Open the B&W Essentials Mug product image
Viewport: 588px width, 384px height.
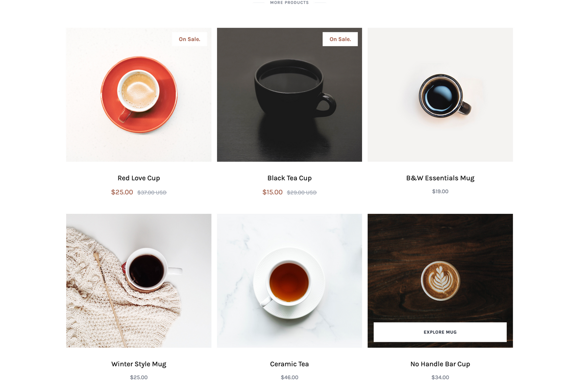pyautogui.click(x=440, y=95)
